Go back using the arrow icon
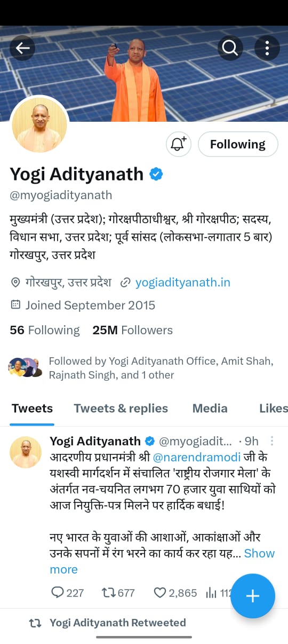The height and width of the screenshot is (644, 288). point(22,48)
